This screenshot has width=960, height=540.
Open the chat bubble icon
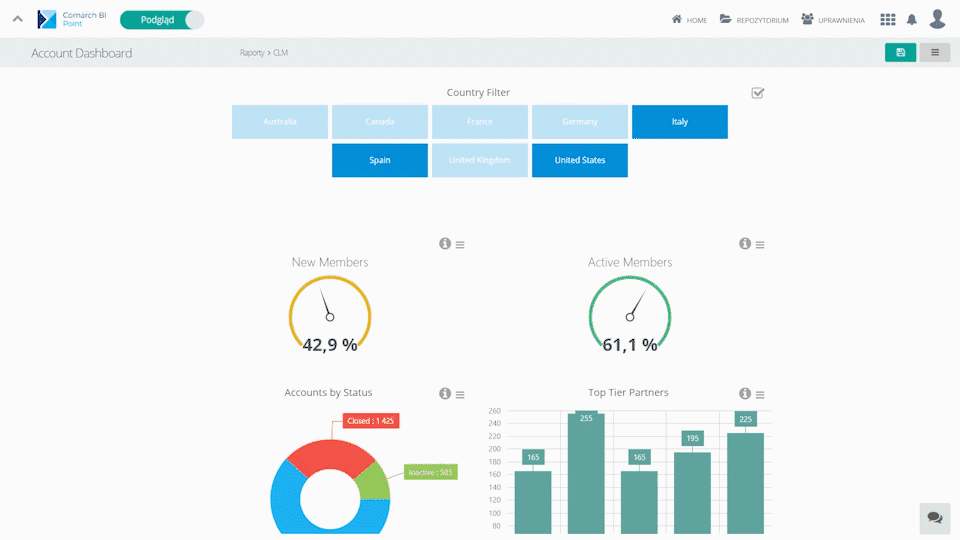[934, 518]
